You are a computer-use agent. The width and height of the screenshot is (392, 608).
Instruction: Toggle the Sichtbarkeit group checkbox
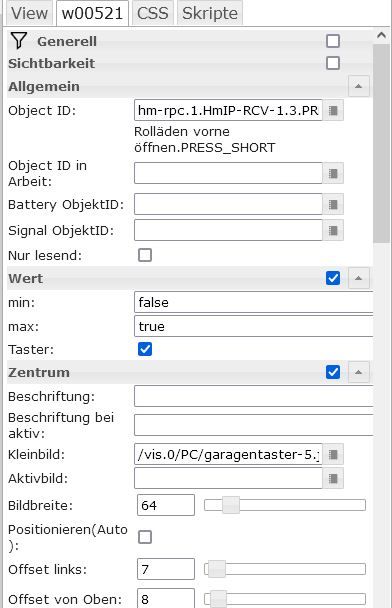tap(333, 63)
